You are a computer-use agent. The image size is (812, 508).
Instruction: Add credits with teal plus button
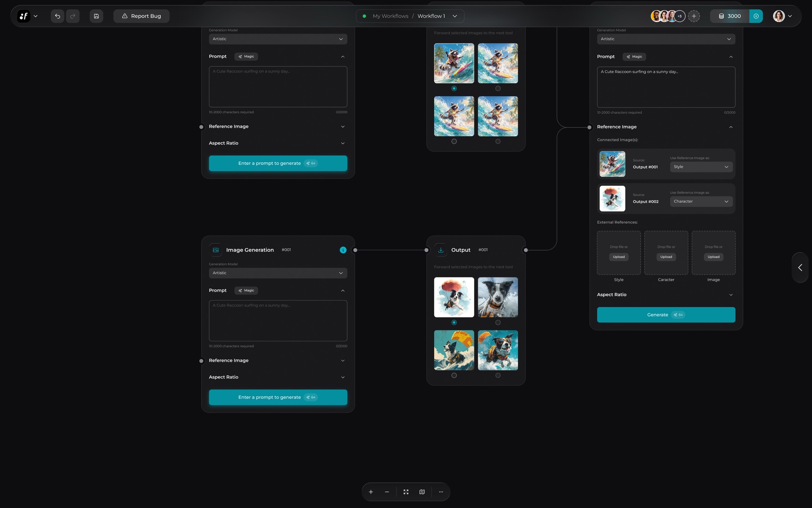(756, 16)
